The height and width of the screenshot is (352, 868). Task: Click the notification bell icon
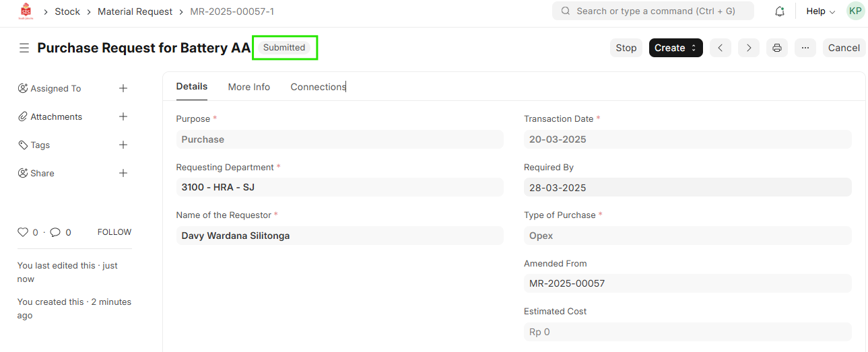[780, 11]
